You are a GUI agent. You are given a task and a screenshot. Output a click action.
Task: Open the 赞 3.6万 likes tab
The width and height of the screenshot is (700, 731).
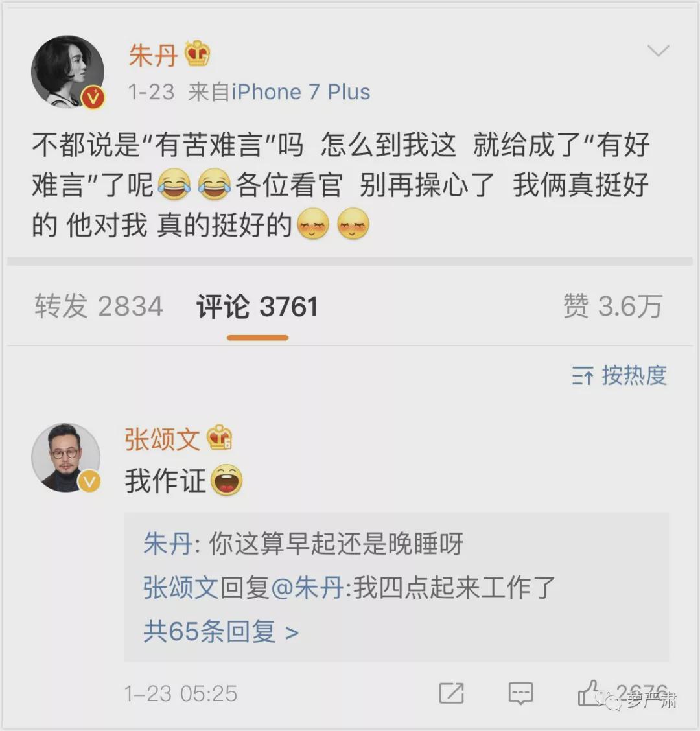click(612, 307)
